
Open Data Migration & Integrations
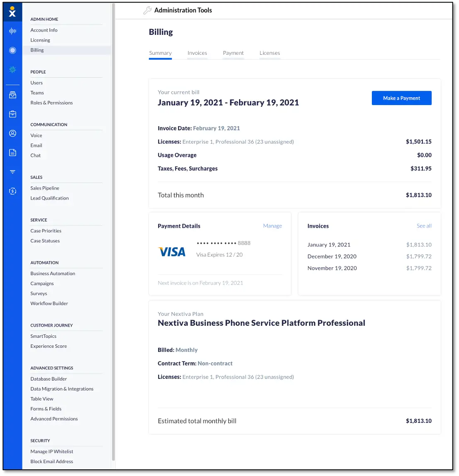tap(62, 389)
